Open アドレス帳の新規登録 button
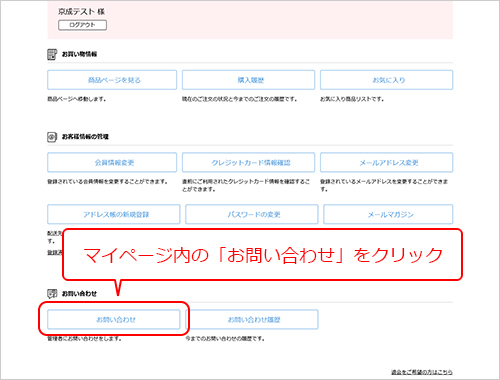 114,214
